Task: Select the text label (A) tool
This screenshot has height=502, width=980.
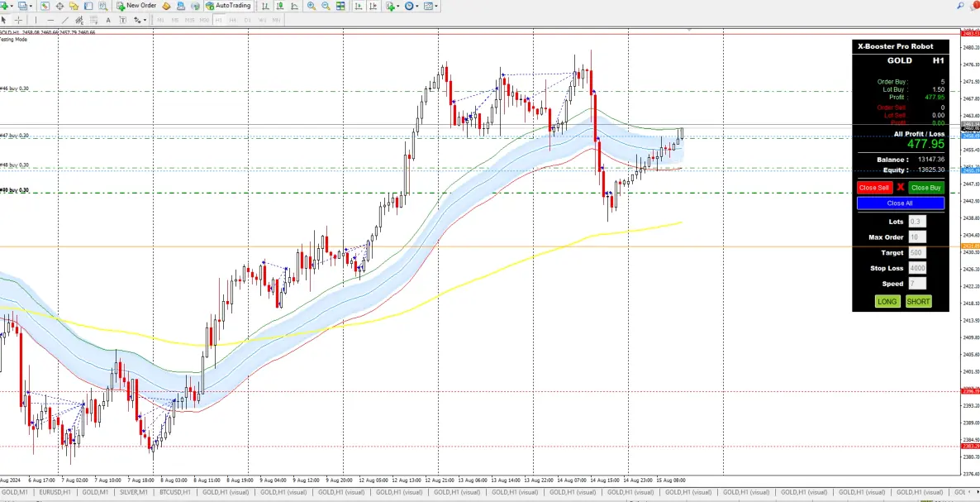Action: [108, 20]
